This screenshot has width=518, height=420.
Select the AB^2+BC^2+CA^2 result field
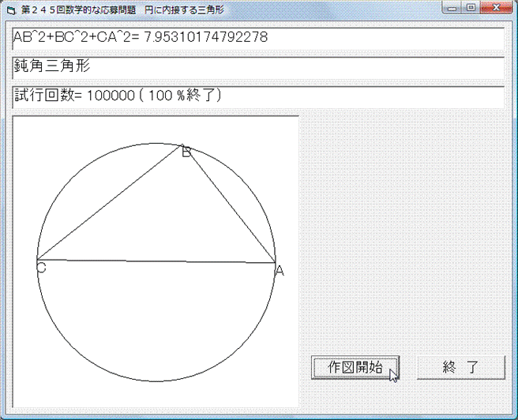[x=257, y=38]
